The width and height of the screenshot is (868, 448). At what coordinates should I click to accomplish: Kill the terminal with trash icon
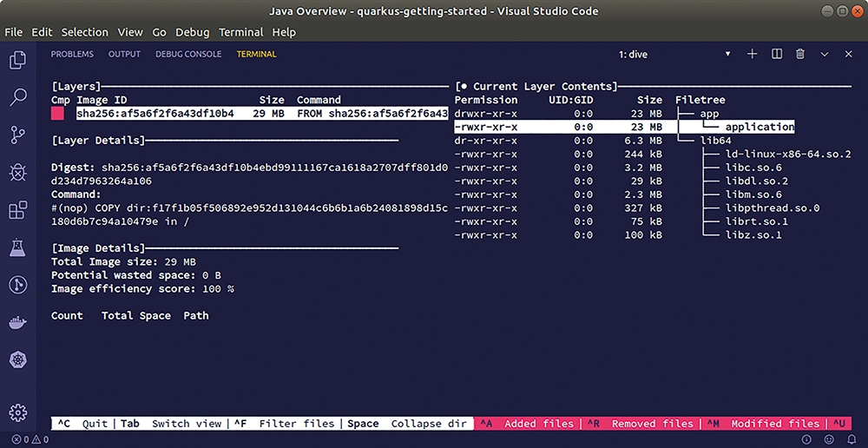point(800,54)
